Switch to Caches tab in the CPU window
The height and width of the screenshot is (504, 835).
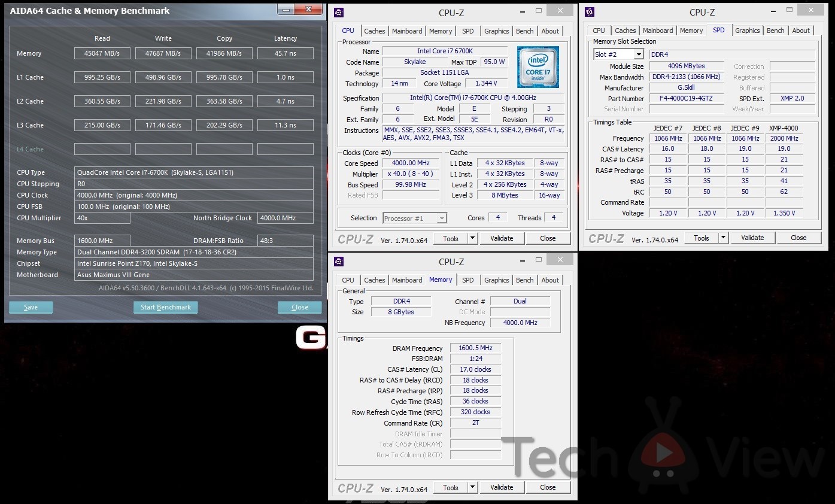tap(375, 31)
